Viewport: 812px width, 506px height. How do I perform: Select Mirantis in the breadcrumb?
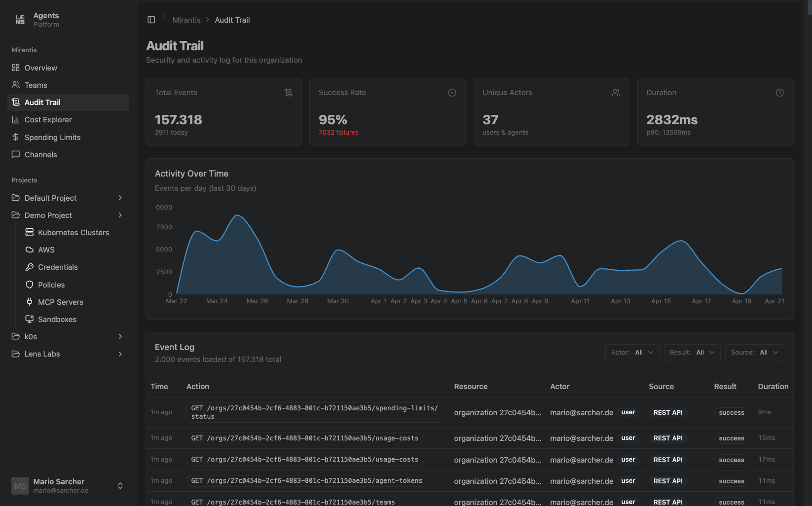point(186,20)
